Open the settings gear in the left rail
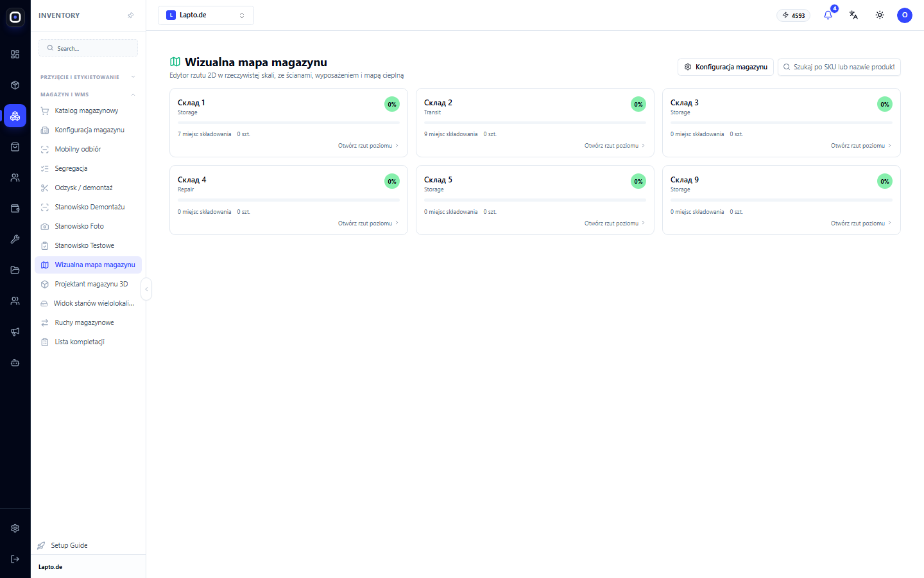 click(x=15, y=528)
